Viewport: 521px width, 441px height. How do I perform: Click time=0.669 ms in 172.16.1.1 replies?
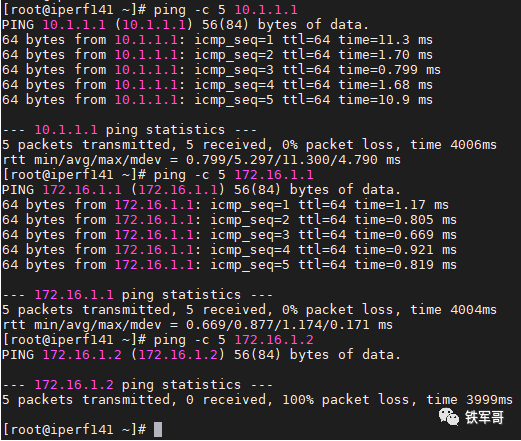[x=405, y=235]
